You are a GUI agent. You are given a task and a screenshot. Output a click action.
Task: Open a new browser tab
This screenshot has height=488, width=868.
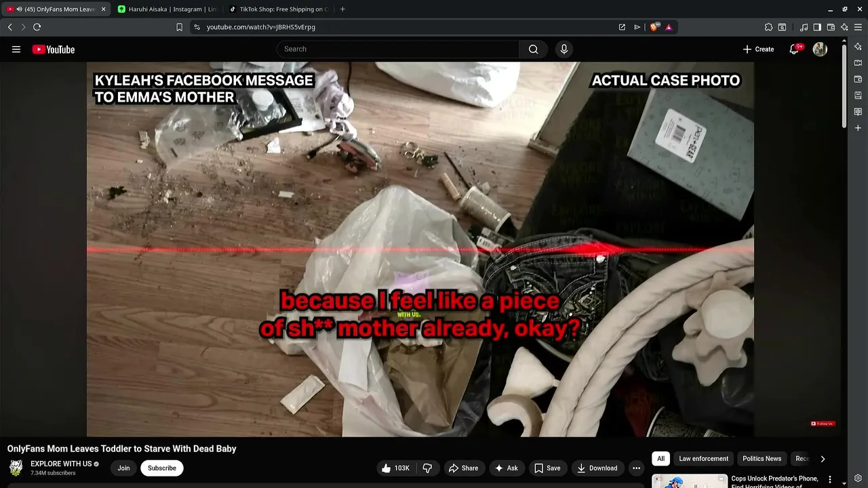pos(342,9)
